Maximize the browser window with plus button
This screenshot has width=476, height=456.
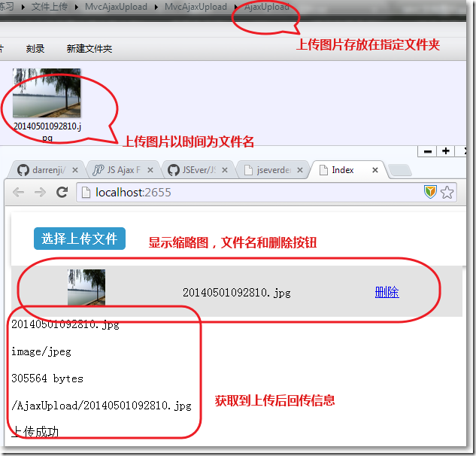click(x=446, y=151)
